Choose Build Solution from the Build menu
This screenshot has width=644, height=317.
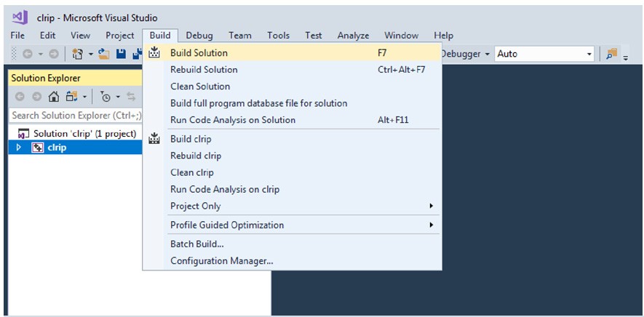199,53
